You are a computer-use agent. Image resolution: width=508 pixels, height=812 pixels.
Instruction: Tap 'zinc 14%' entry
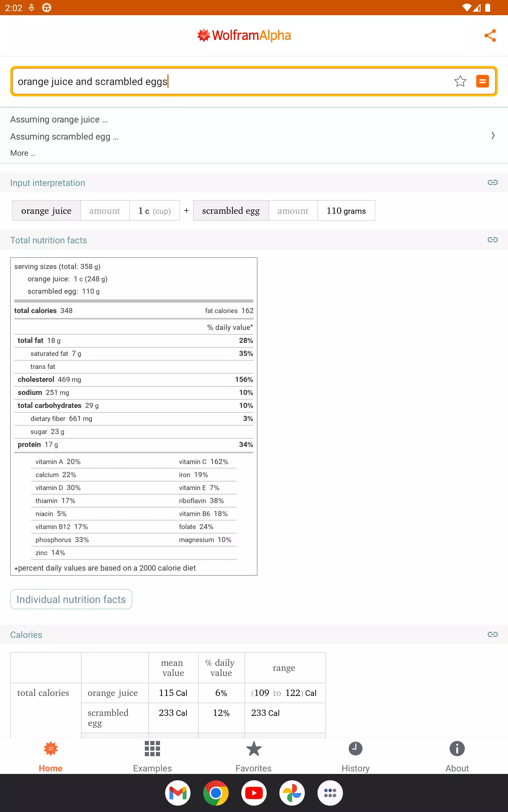(50, 553)
